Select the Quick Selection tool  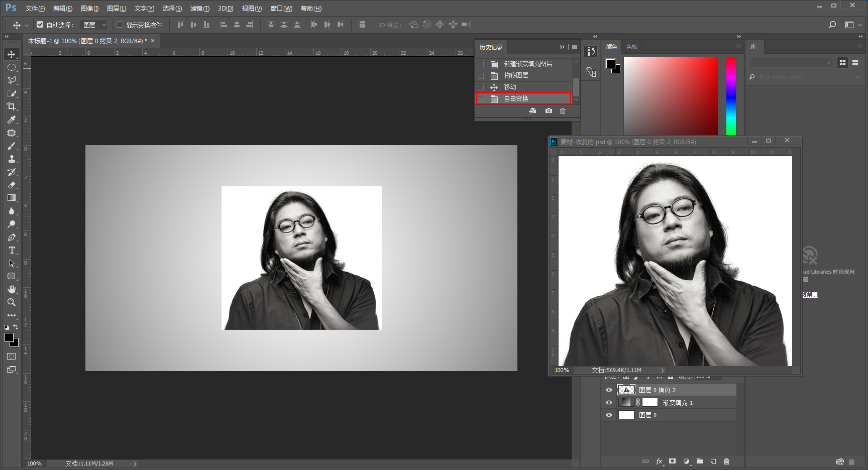tap(12, 93)
